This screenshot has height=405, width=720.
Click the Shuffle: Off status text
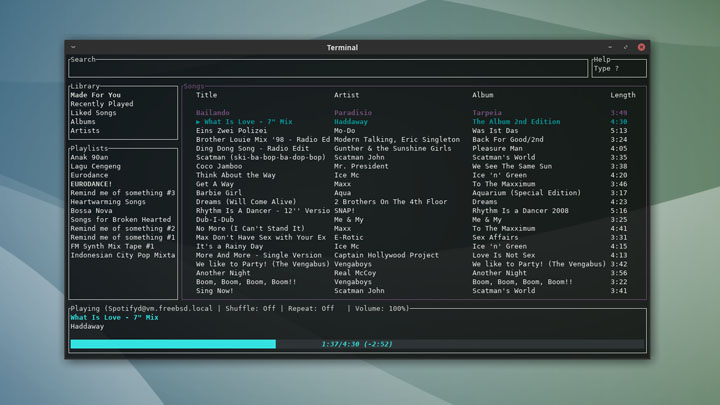250,309
